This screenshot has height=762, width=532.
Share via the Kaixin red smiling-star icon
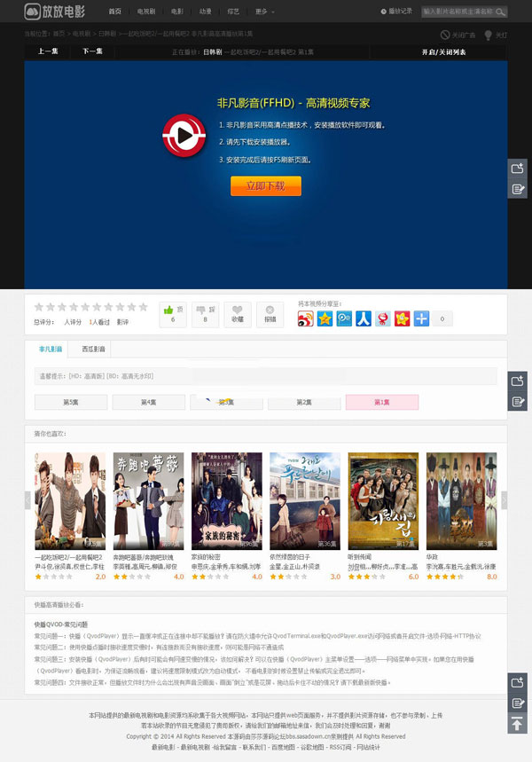point(402,318)
